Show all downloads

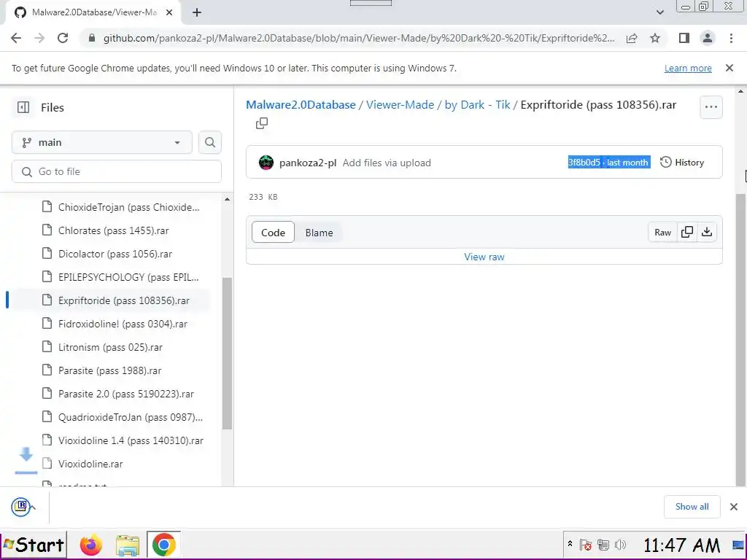coord(692,507)
